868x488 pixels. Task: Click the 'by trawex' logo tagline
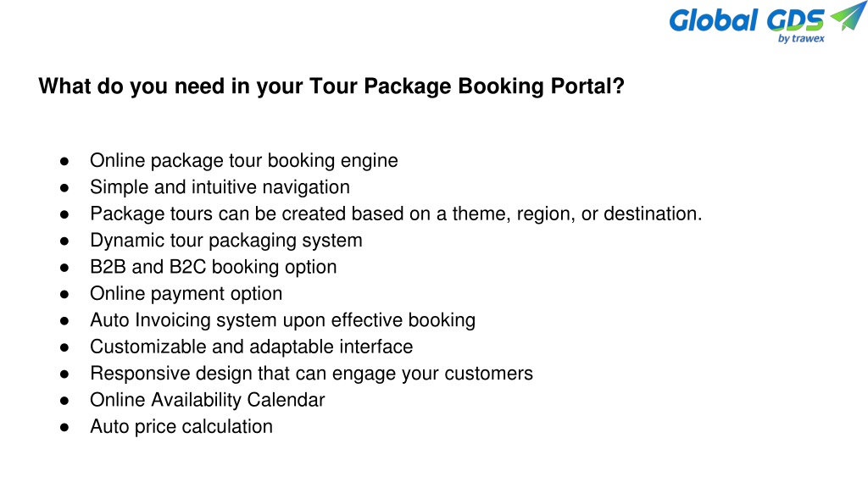pyautogui.click(x=801, y=39)
